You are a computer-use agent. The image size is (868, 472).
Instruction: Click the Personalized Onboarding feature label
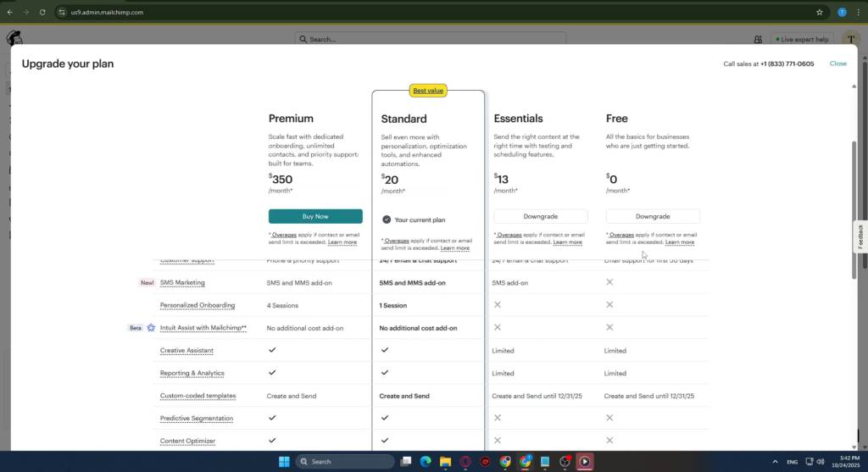(197, 305)
